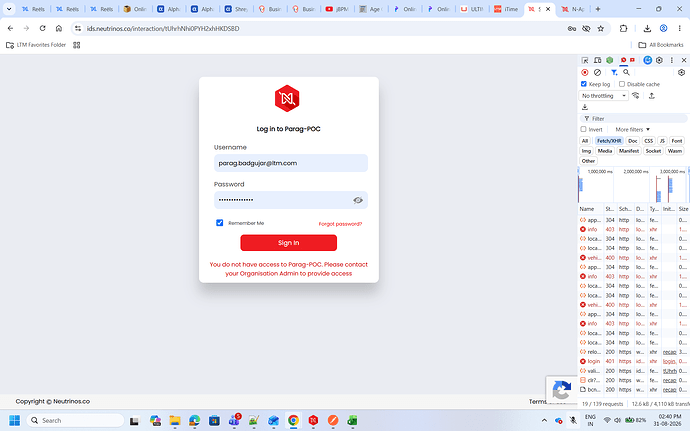Uncheck the Remember Me checkbox
This screenshot has height=431, width=690.
pos(220,223)
